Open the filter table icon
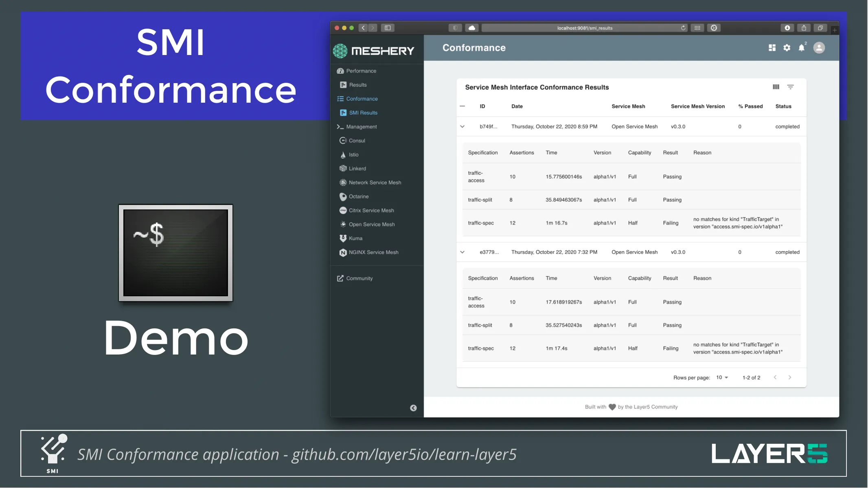The image size is (868, 489). pos(790,87)
